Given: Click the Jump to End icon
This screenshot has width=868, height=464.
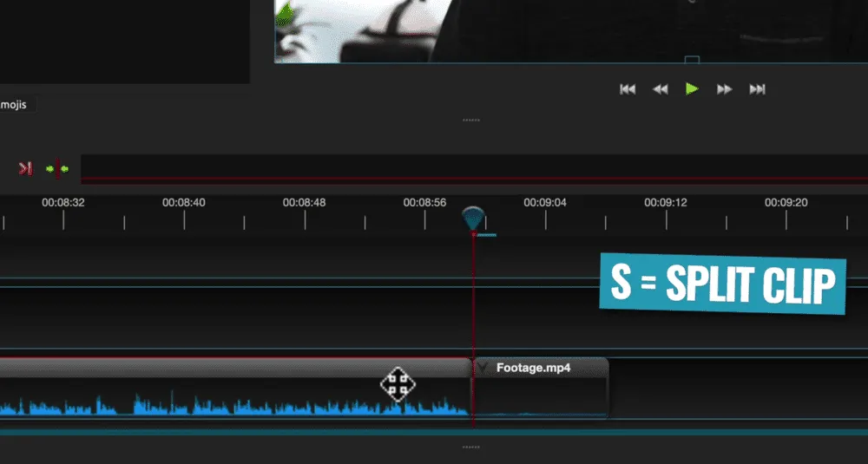Looking at the screenshot, I should click(x=757, y=89).
